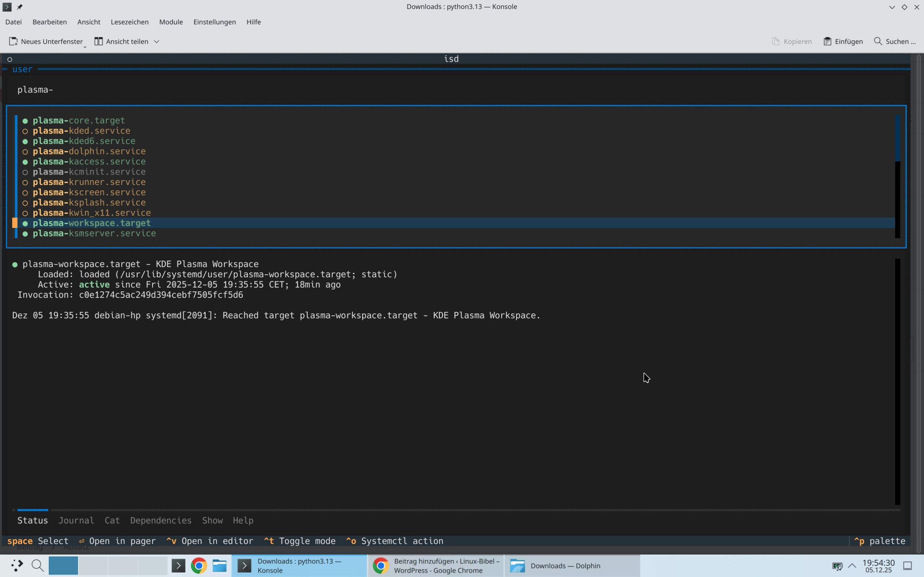Click the unit list scrollbar thumb
The width and height of the screenshot is (924, 577).
point(897,138)
